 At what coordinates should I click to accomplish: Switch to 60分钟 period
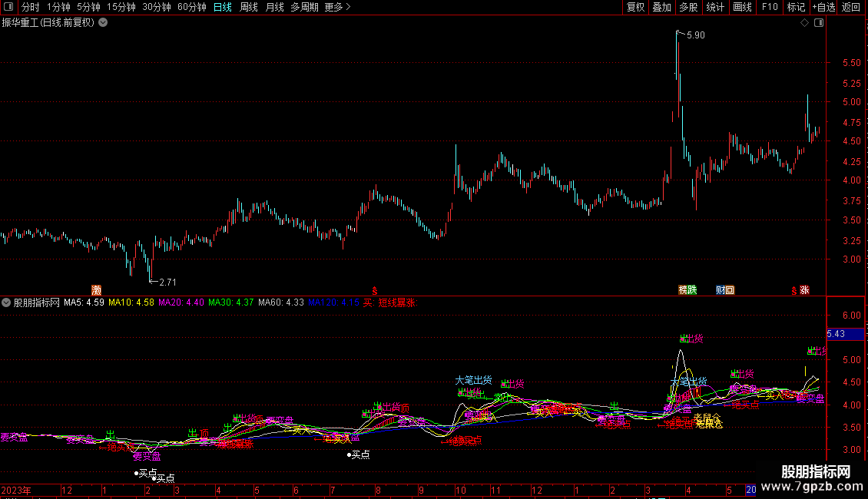192,7
